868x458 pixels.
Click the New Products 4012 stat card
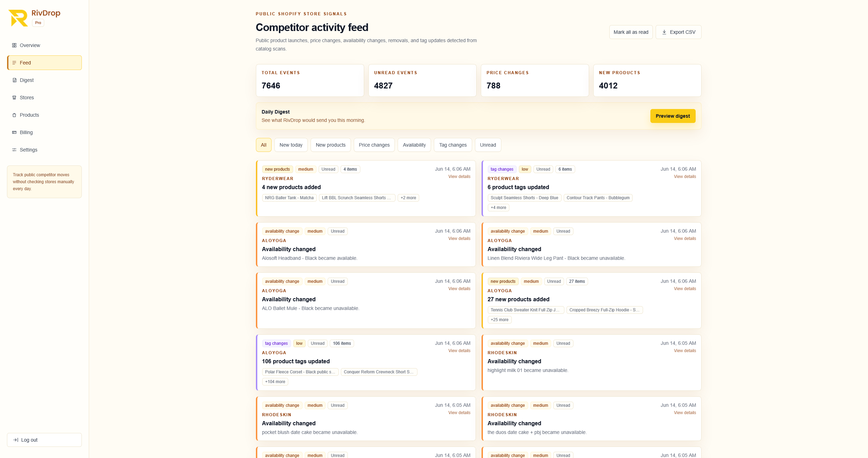[x=647, y=80]
